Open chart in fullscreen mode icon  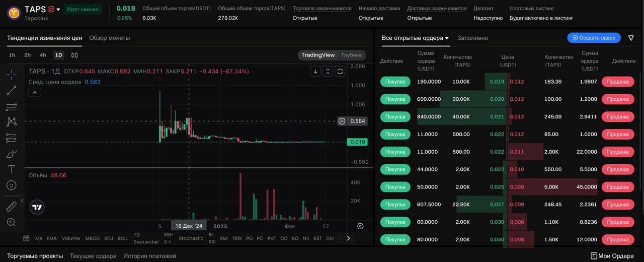coord(340,71)
